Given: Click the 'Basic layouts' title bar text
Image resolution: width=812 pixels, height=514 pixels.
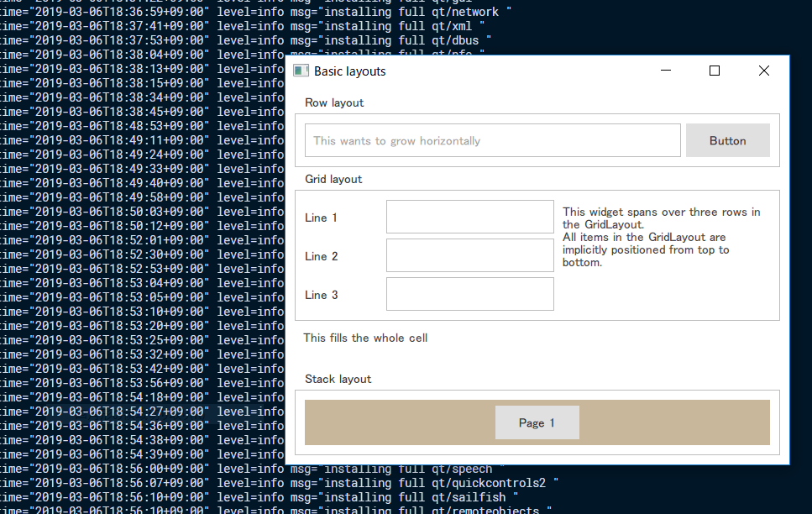Looking at the screenshot, I should point(349,71).
